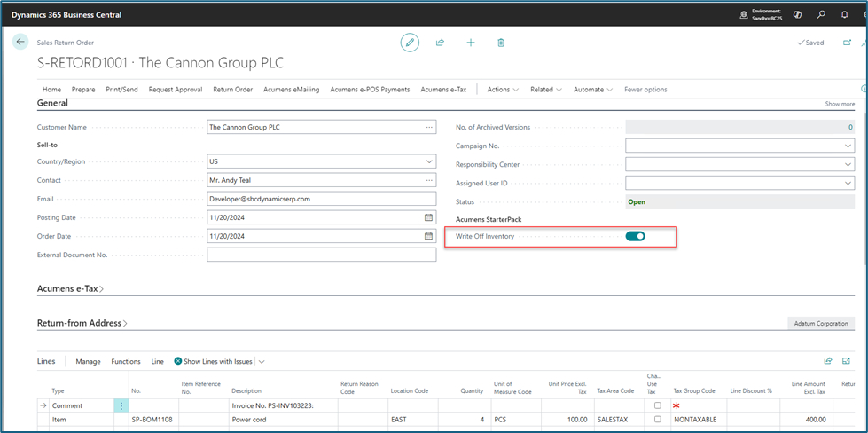This screenshot has height=433, width=868.
Task: Open the Return Order menu
Action: (x=233, y=89)
